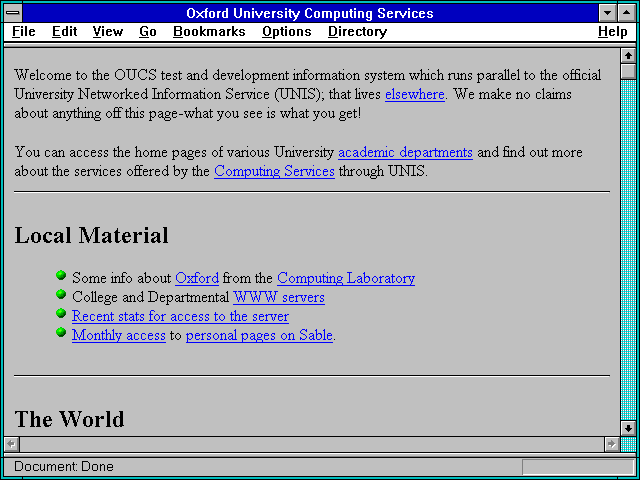
Task: Open 'Recent stats for access to the server'
Action: tap(180, 316)
